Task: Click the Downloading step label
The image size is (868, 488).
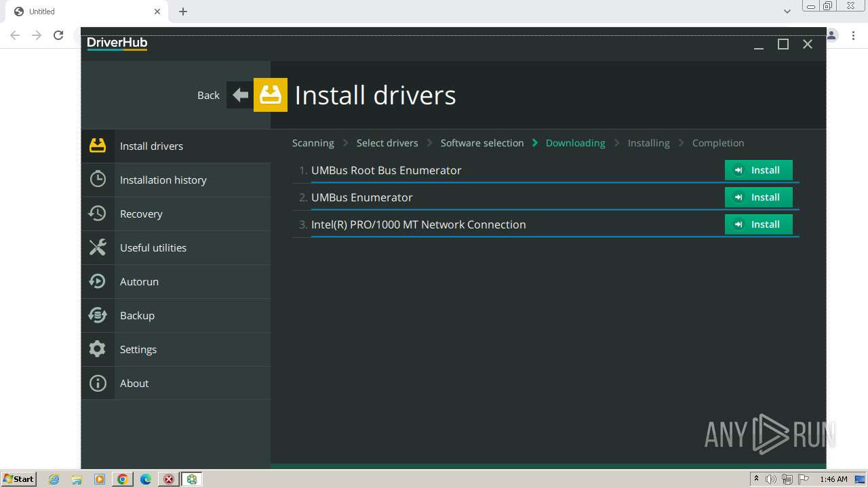Action: click(575, 143)
